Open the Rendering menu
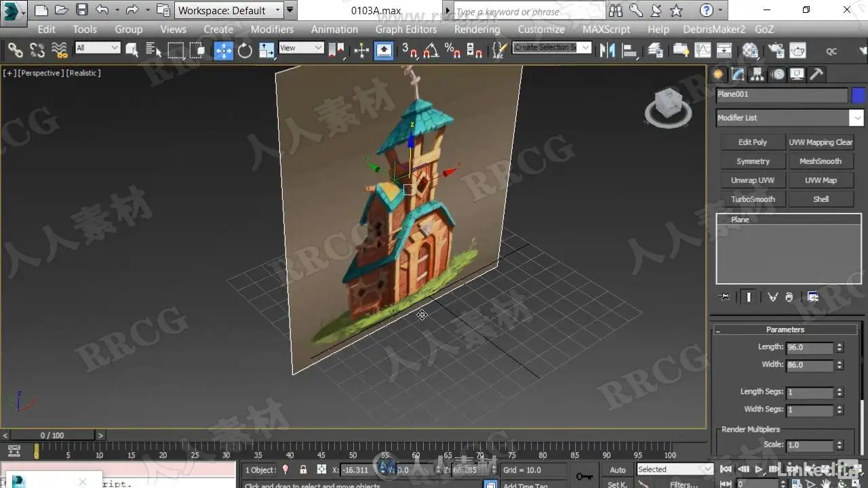The height and width of the screenshot is (488, 868). point(477,29)
